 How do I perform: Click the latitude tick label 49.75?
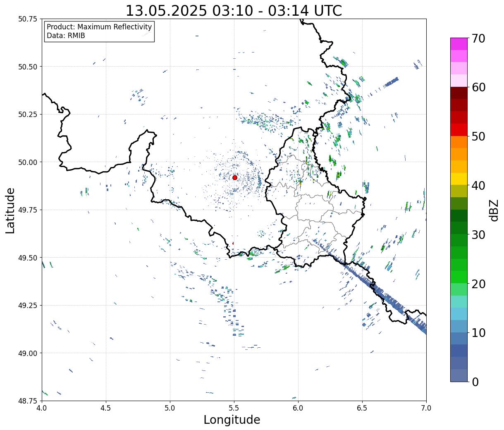pos(28,210)
